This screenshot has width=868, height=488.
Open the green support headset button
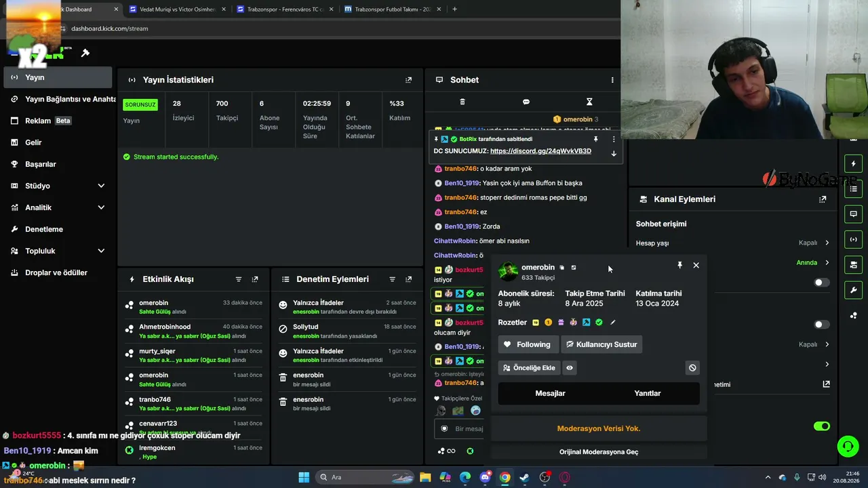click(848, 446)
